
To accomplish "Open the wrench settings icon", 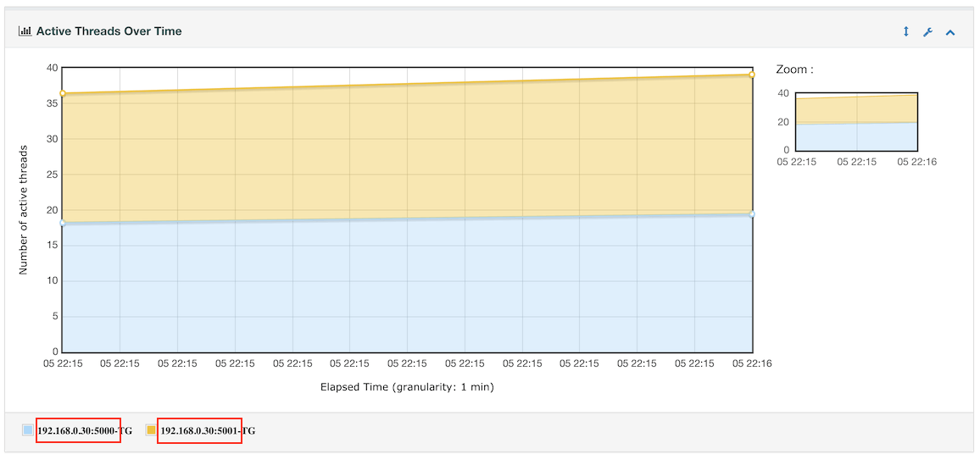I will tap(927, 32).
